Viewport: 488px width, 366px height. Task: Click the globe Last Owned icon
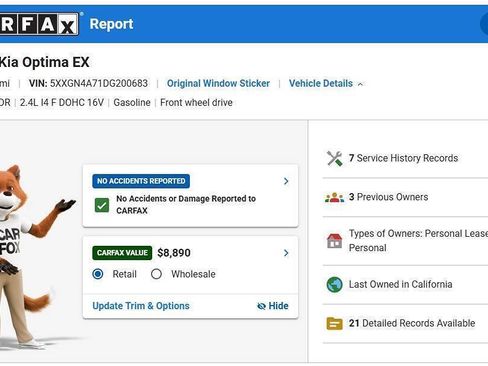click(x=334, y=285)
